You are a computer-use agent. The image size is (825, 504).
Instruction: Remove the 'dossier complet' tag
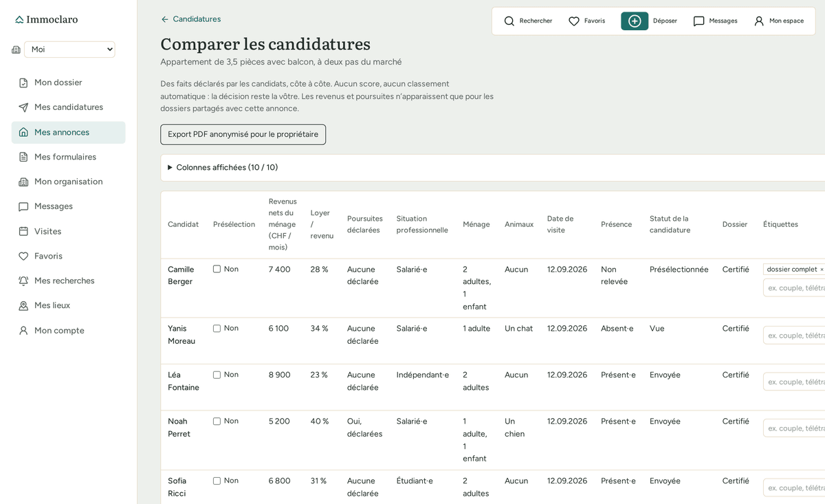822,270
